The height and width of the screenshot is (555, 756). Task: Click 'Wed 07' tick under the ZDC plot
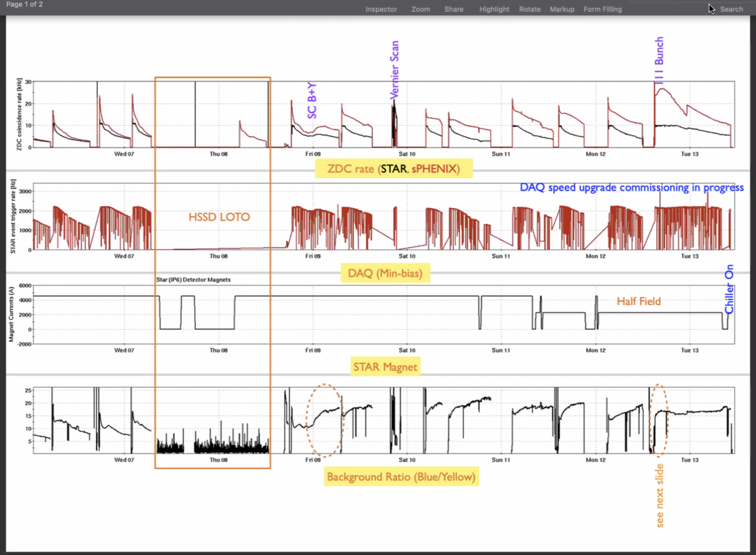124,154
